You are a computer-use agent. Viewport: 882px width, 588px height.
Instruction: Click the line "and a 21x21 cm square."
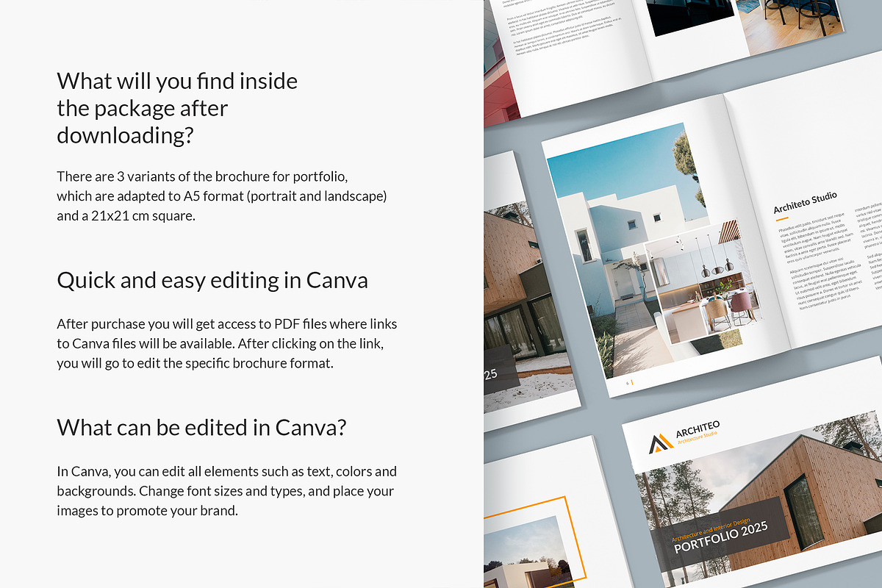pos(126,217)
